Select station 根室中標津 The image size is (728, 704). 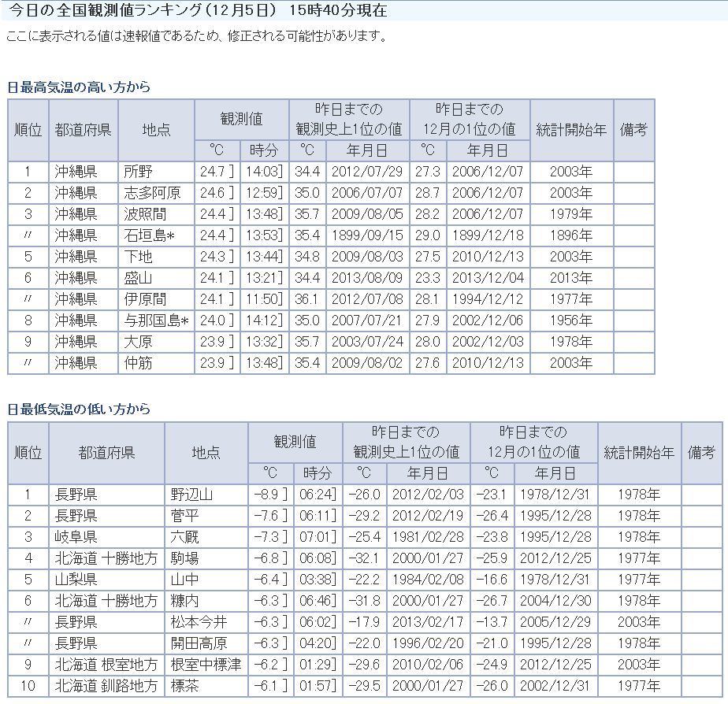pyautogui.click(x=206, y=665)
